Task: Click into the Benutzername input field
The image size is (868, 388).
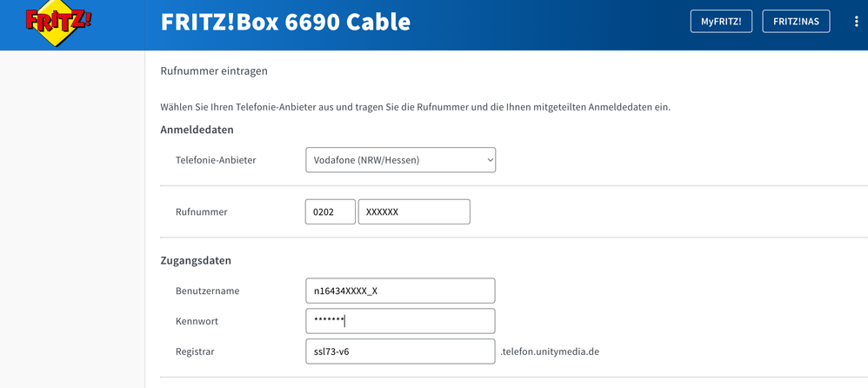Action: pos(400,291)
